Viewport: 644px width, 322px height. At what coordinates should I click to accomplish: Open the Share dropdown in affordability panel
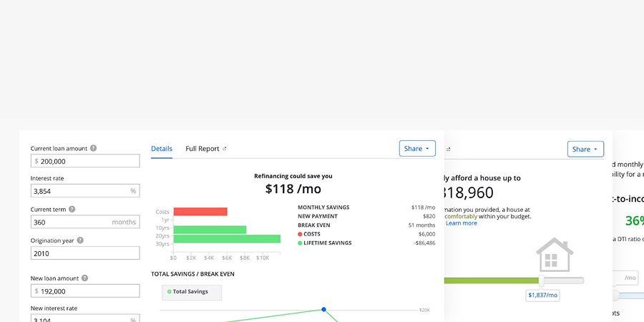tap(585, 149)
